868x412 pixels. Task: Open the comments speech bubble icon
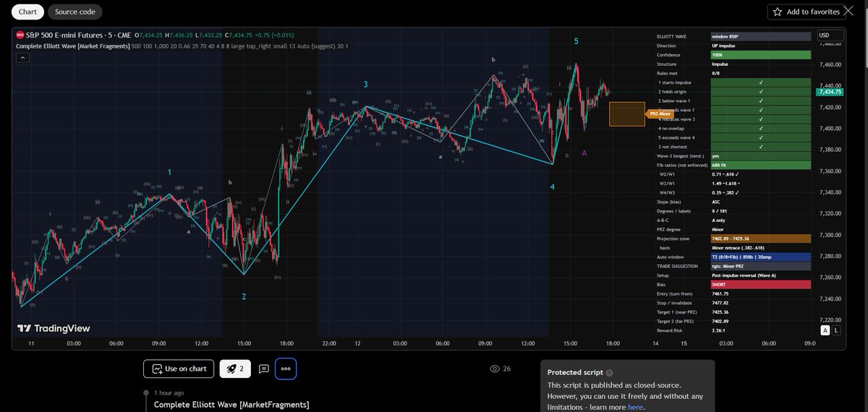264,369
